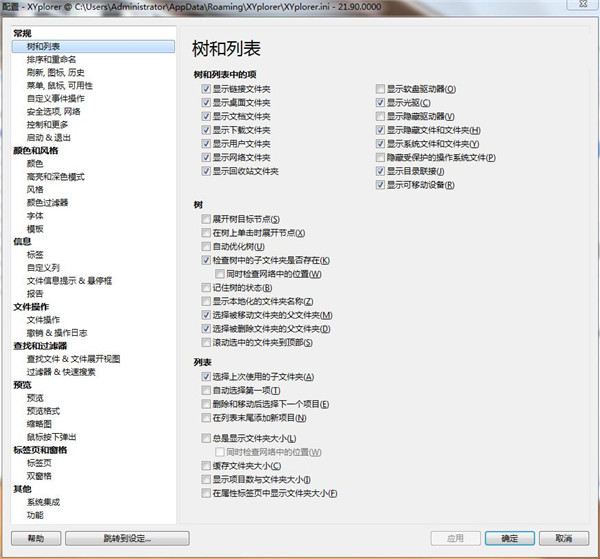Tick the 记住树的状态 checkbox
The image size is (600, 559).
tap(205, 287)
